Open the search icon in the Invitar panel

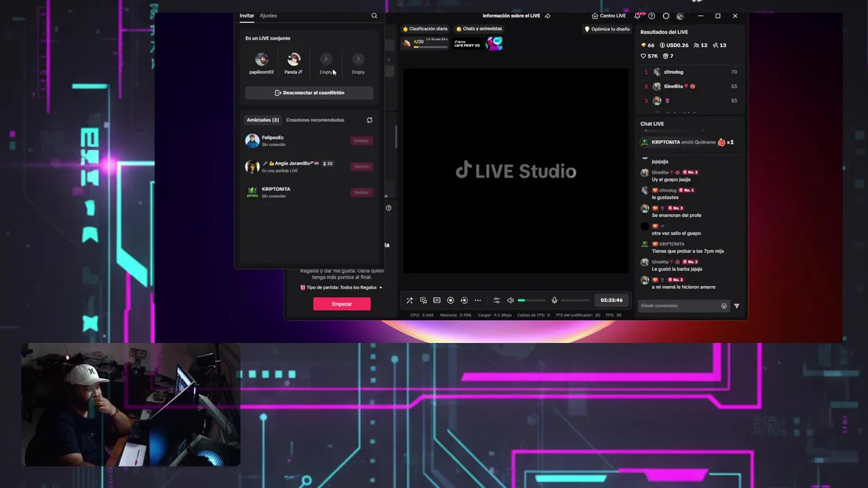point(374,16)
